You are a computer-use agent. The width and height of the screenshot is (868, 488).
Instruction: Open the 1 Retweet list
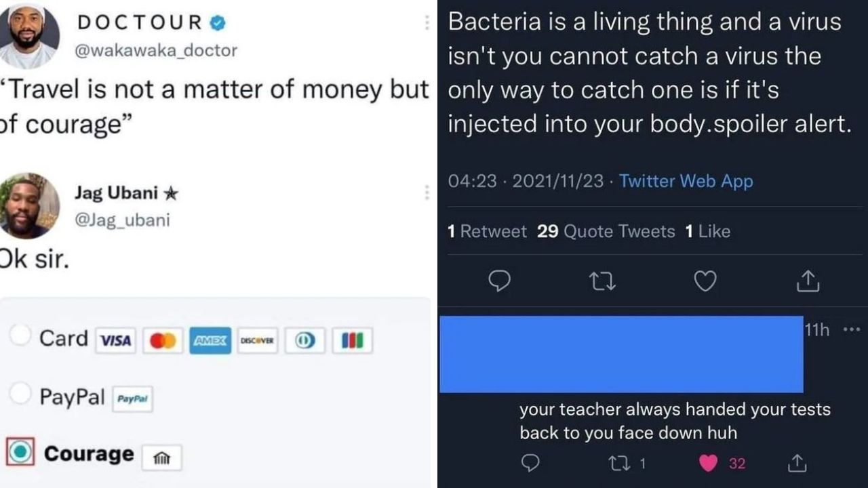(x=487, y=231)
